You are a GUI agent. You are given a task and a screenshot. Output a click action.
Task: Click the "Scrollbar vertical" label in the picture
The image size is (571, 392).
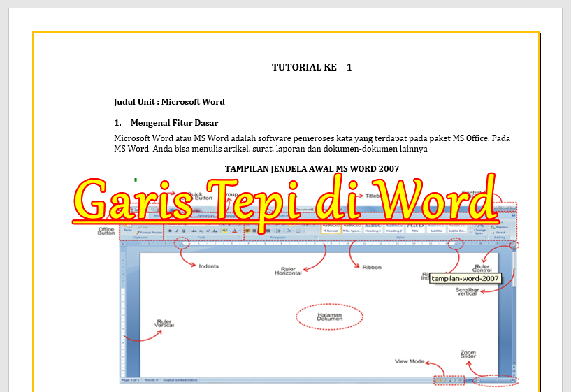coord(467,291)
